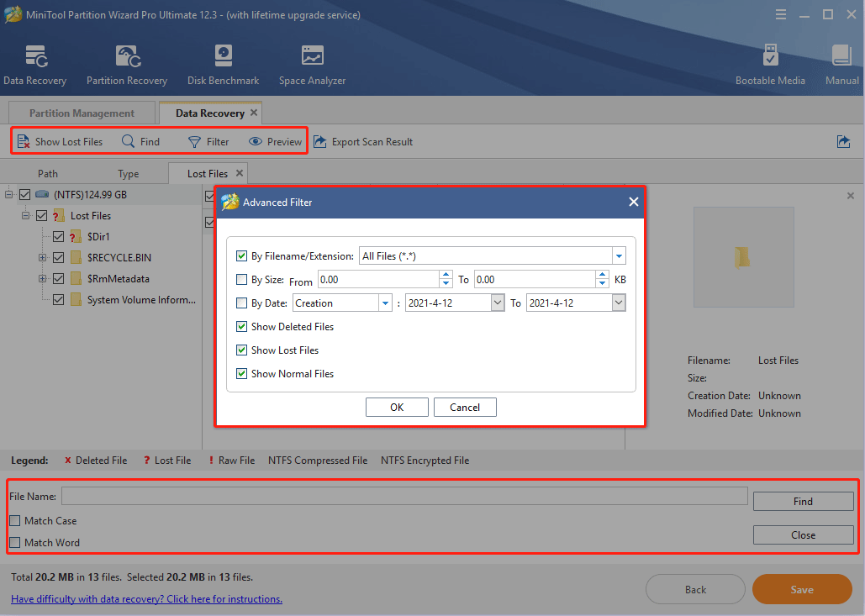The image size is (865, 616).
Task: Uncheck the Lost Files tree checkbox
Action: [x=41, y=216]
